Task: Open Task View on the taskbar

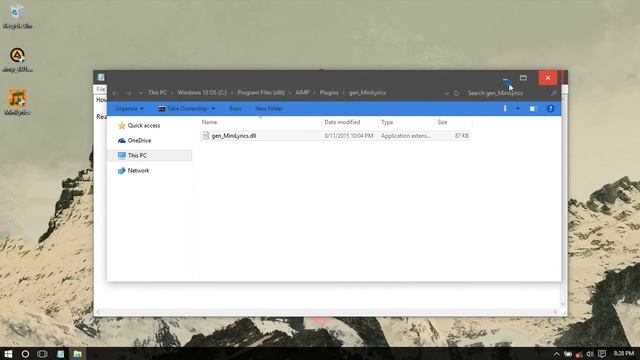Action: 42,354
